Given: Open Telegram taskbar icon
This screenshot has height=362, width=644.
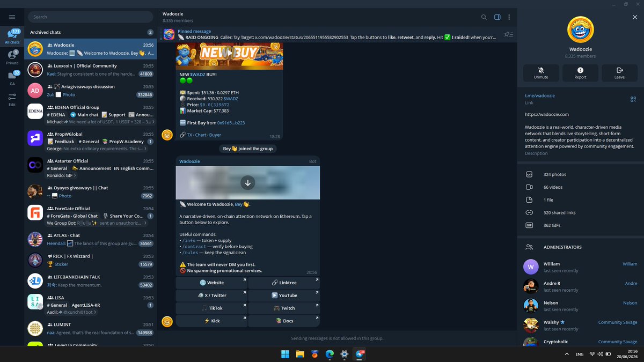Looking at the screenshot, I should [x=359, y=354].
